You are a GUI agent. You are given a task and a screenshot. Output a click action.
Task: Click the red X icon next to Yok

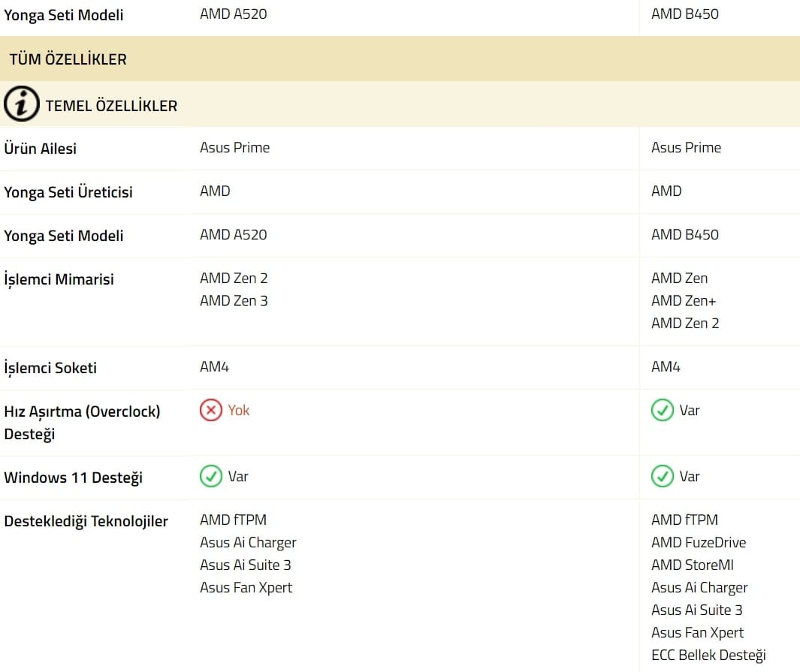click(x=211, y=411)
